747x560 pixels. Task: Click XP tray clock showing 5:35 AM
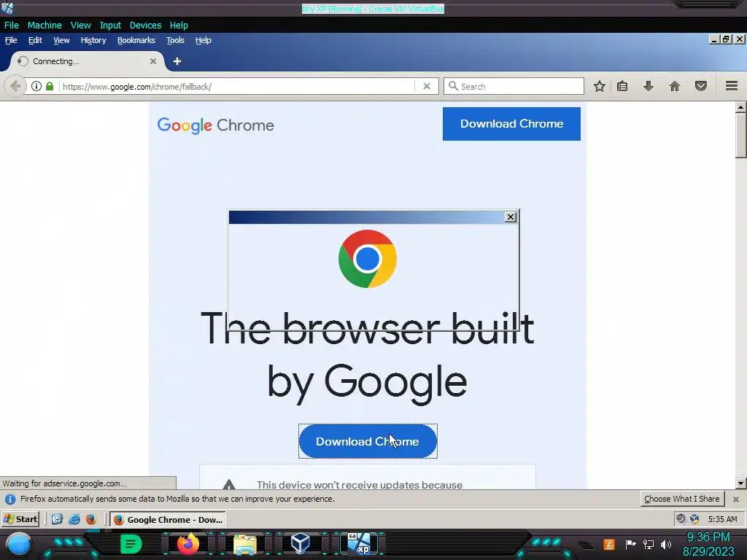(x=722, y=519)
